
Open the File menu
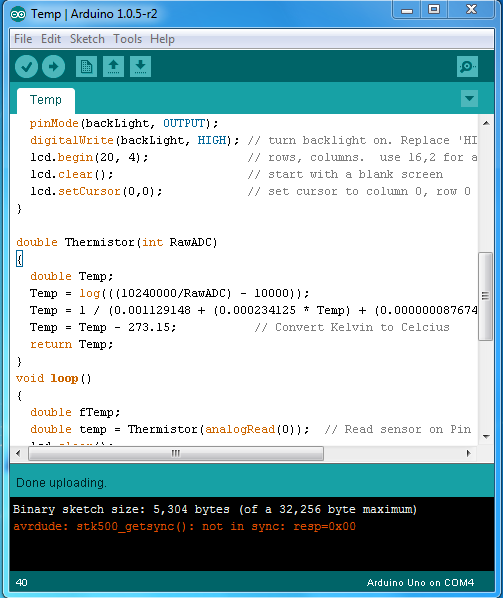[x=23, y=39]
